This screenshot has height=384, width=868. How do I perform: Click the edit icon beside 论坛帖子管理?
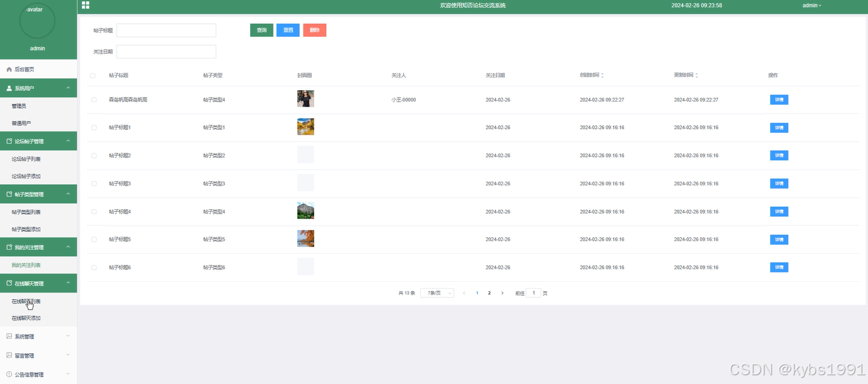click(x=9, y=142)
